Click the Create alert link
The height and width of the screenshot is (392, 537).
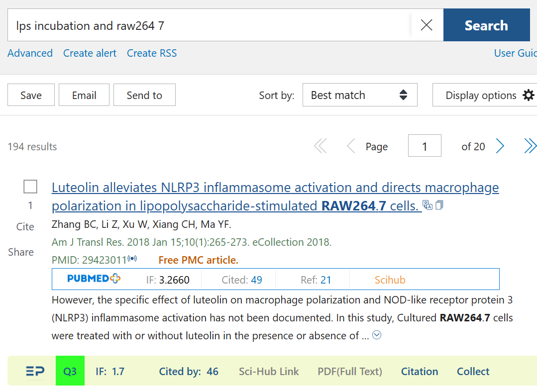90,53
